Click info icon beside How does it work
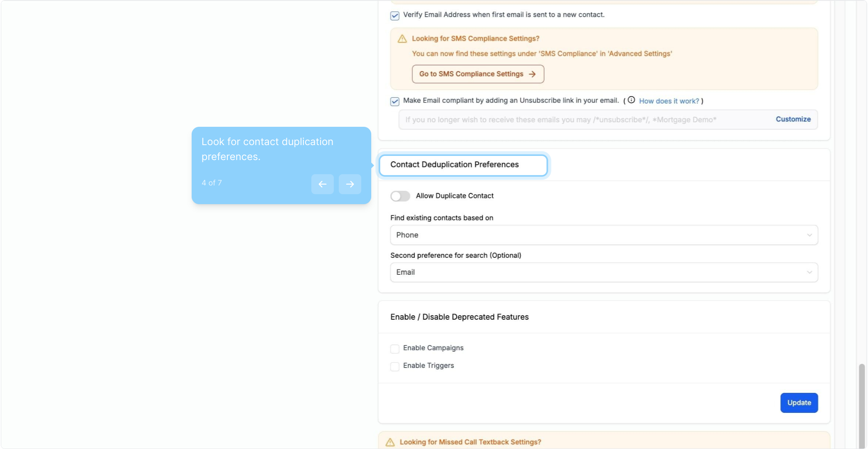This screenshot has height=449, width=868. [631, 100]
